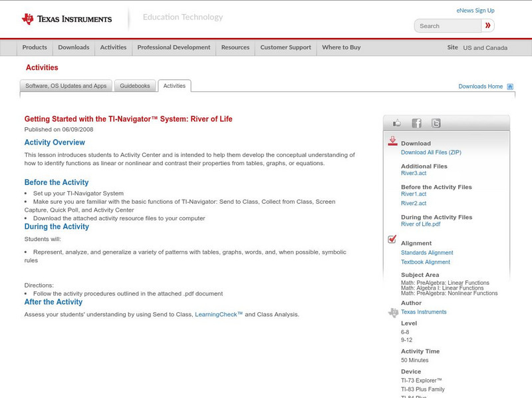This screenshot has width=532, height=398.
Task: Click Download All Files (ZIP) link
Action: [431, 152]
